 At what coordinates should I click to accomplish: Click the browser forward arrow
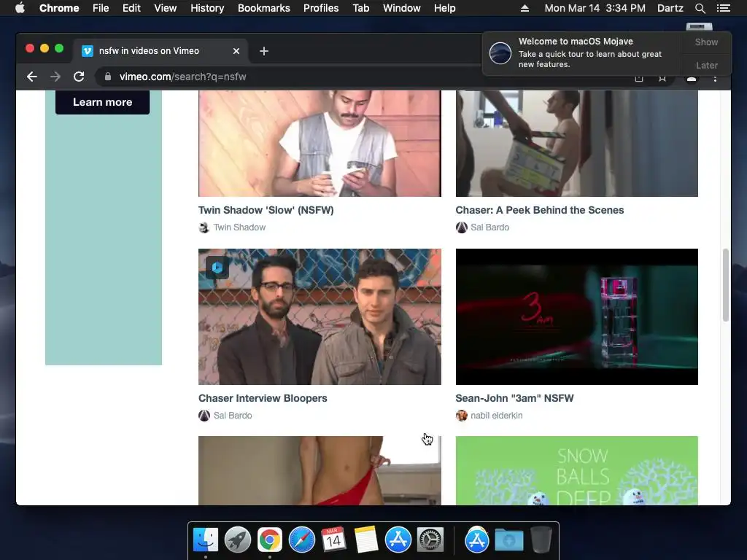[x=55, y=77]
